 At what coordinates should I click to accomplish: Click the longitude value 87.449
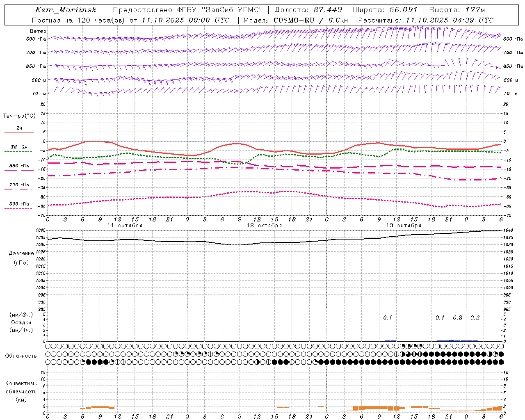[327, 10]
